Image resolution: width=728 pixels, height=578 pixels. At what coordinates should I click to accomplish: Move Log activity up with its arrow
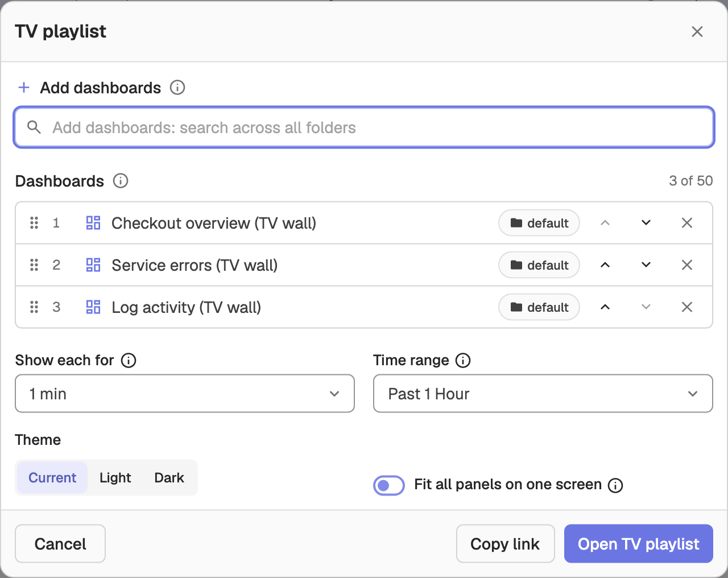[605, 307]
